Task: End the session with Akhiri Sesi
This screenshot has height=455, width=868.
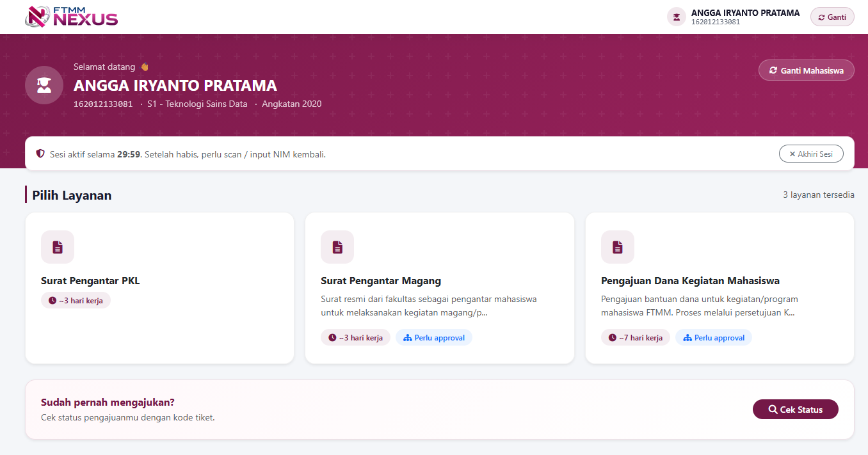Action: coord(811,154)
